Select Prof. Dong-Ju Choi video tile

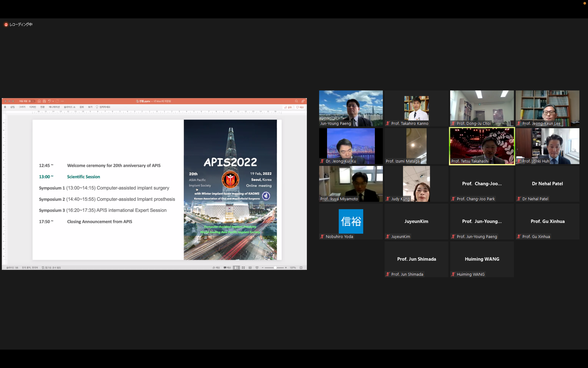pos(482,108)
